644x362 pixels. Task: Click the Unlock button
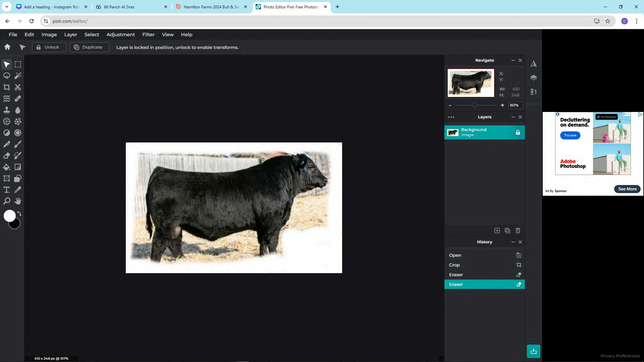pyautogui.click(x=49, y=47)
